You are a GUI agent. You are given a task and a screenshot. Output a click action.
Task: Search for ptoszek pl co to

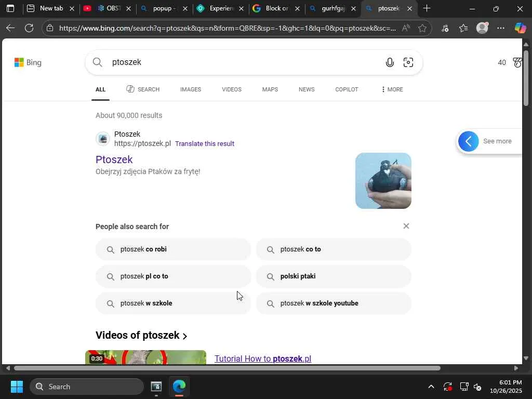[174, 276]
